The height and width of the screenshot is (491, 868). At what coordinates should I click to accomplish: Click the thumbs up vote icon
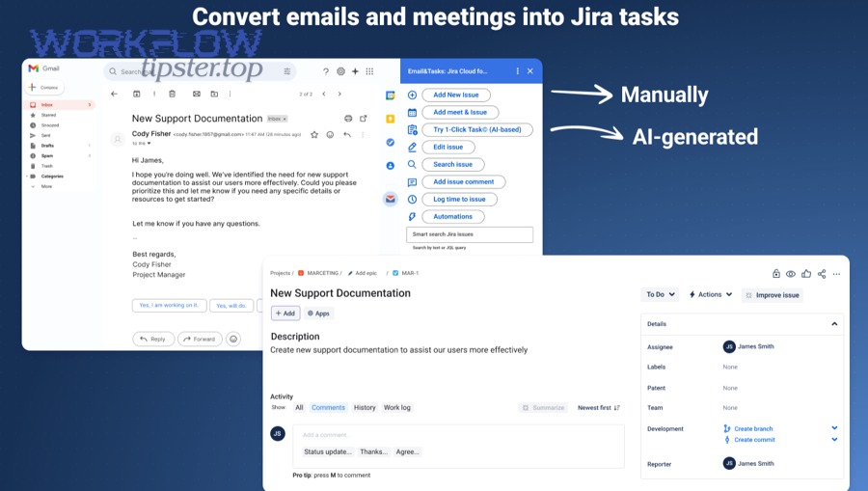(x=806, y=274)
